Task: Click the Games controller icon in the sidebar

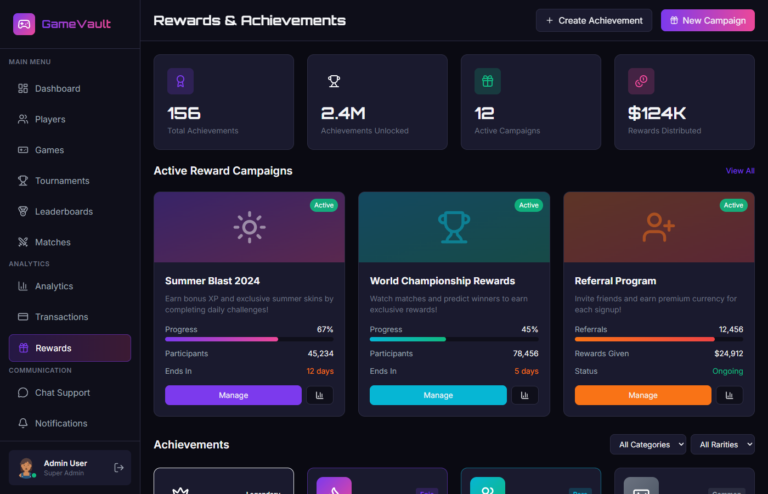Action: pos(23,150)
